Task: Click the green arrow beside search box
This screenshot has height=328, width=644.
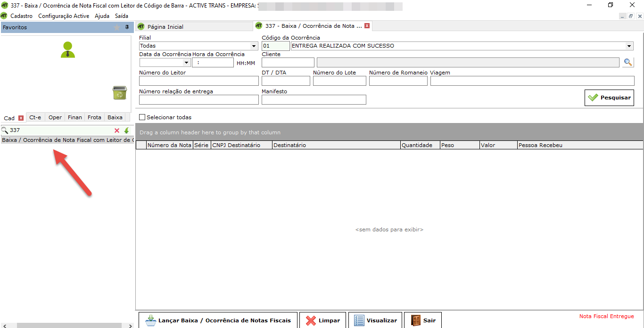Action: [126, 131]
